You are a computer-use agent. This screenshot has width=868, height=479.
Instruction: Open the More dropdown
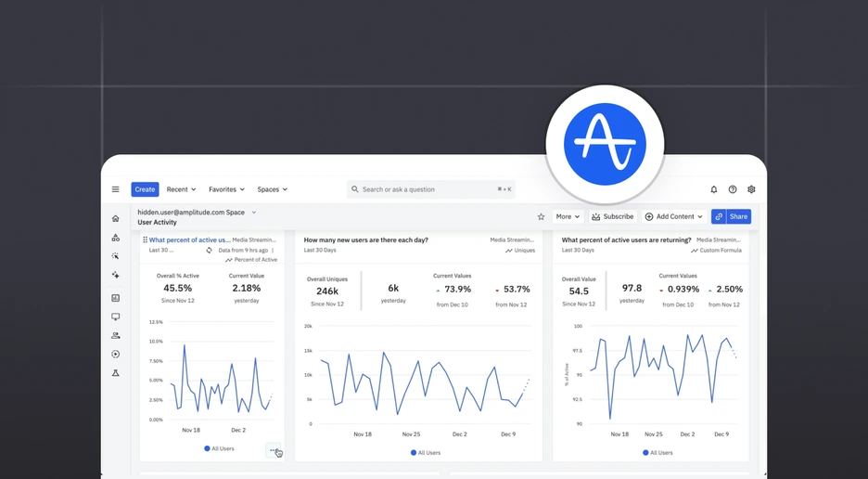pos(568,217)
